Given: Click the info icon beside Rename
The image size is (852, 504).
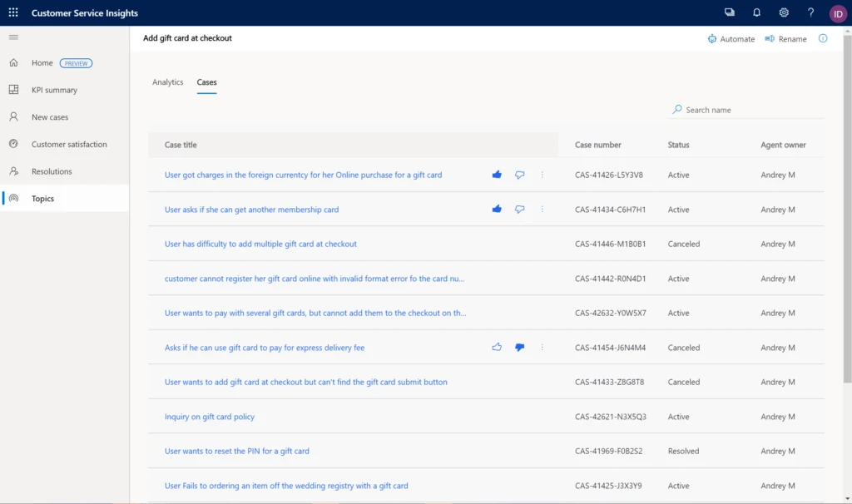Looking at the screenshot, I should [x=823, y=38].
